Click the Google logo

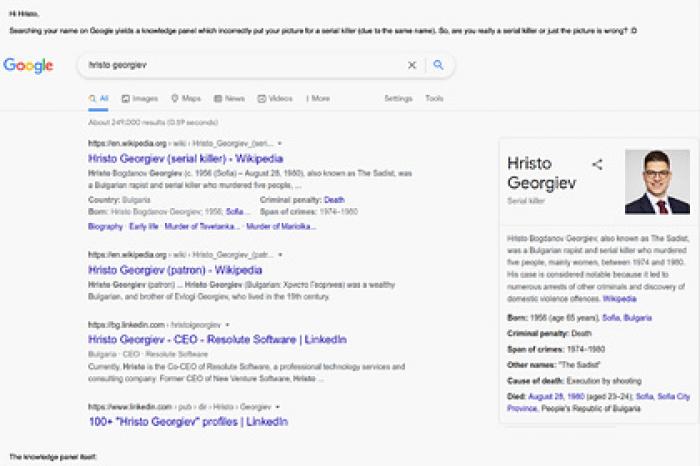click(28, 66)
